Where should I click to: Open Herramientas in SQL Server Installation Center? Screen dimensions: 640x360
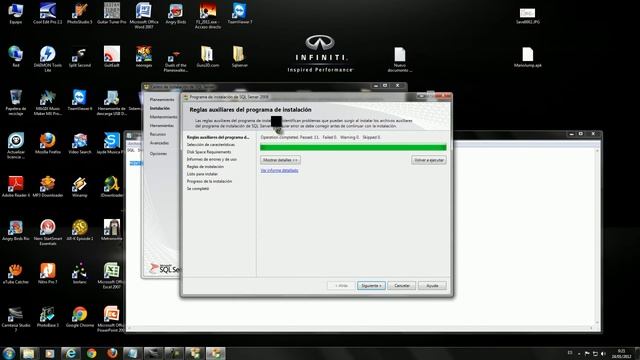[x=162, y=126]
